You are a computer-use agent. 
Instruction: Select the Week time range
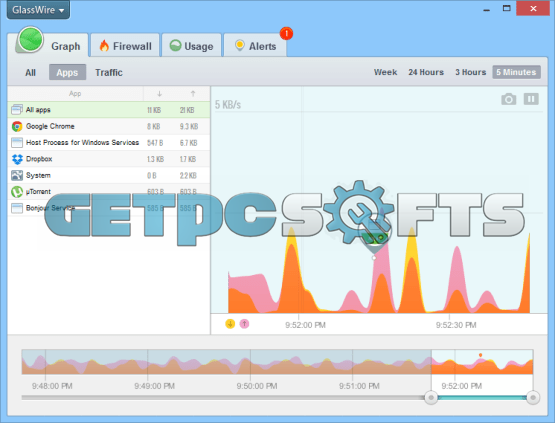(x=385, y=72)
